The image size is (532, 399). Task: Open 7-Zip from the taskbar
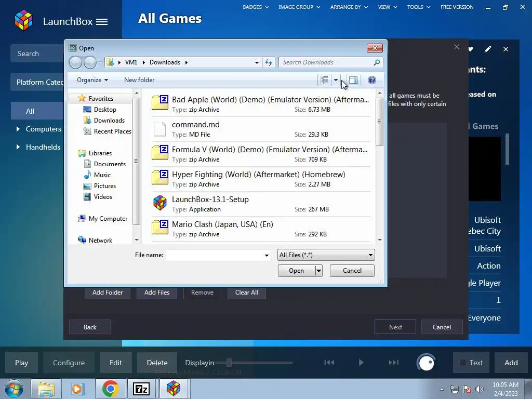click(141, 389)
